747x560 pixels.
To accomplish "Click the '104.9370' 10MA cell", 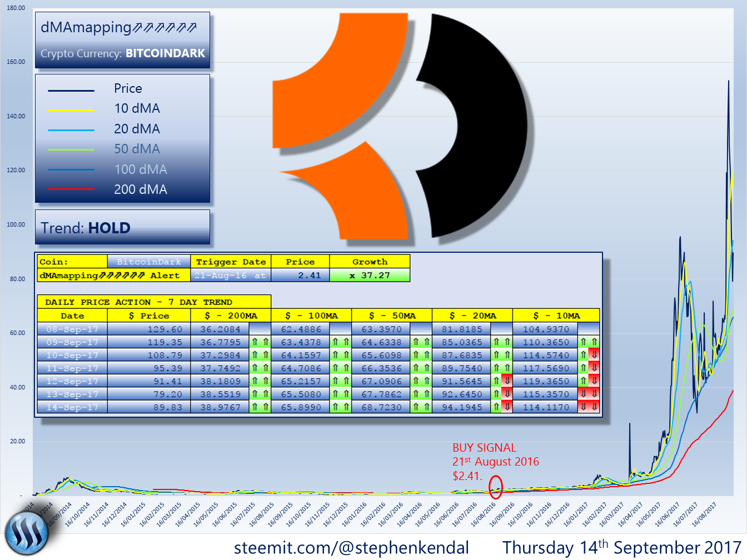I will tap(546, 329).
